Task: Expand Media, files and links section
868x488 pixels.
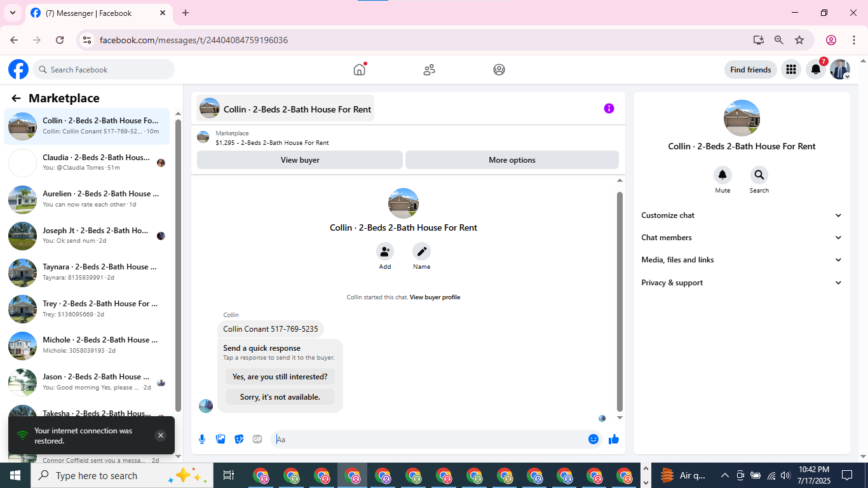Action: tap(742, 260)
